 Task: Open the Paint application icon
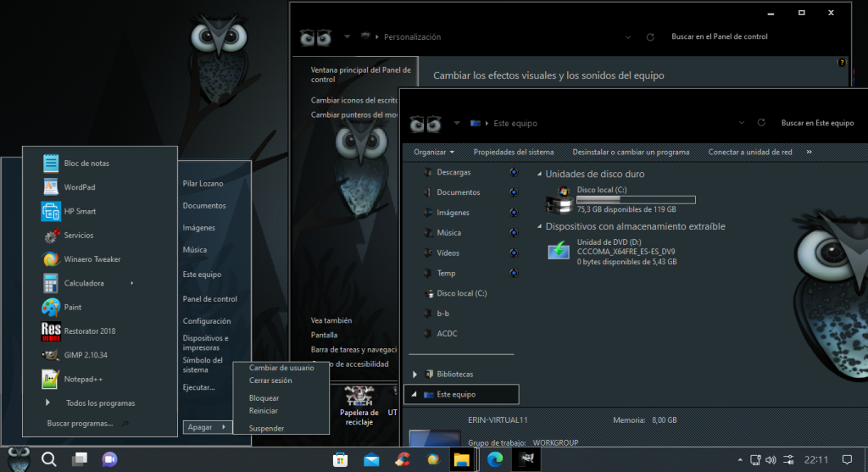pos(51,307)
